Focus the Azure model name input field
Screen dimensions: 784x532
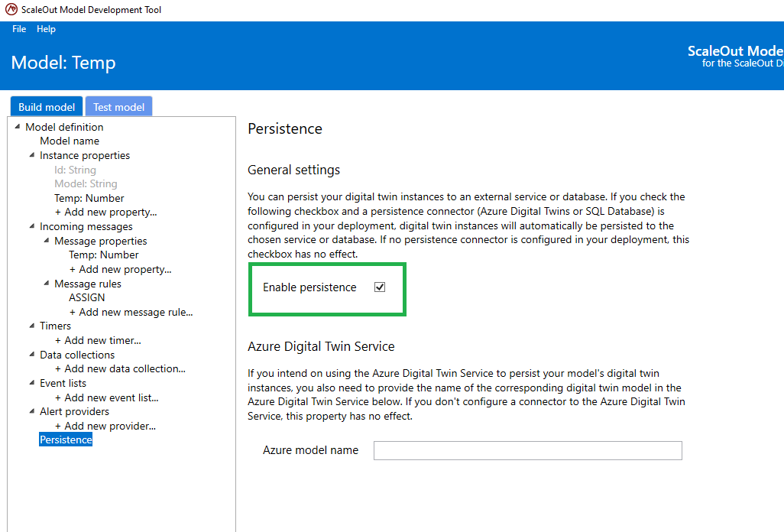point(527,450)
